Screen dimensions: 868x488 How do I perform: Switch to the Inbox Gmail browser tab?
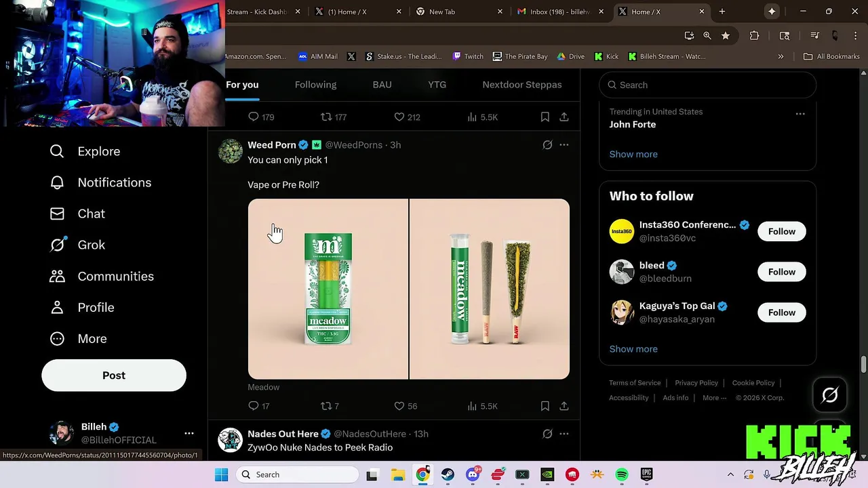click(x=559, y=12)
